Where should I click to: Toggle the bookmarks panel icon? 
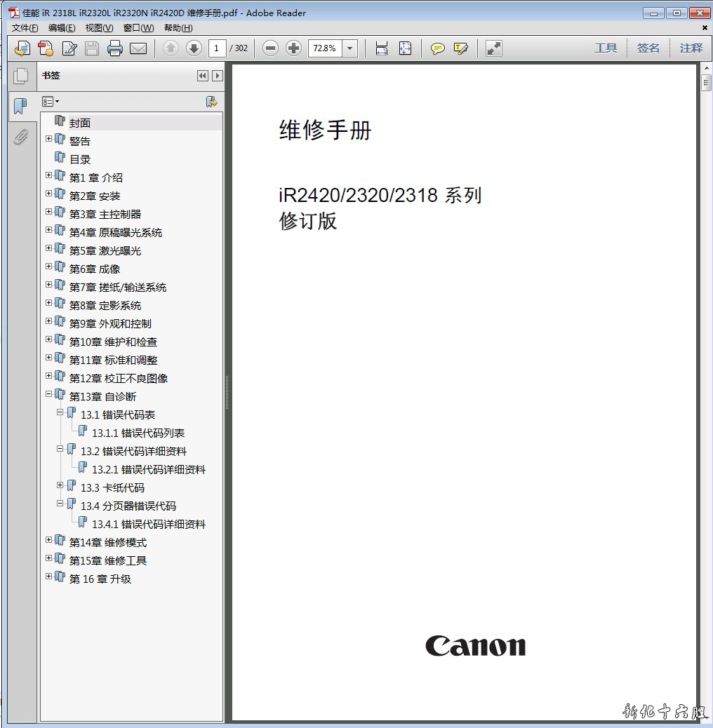(x=21, y=107)
